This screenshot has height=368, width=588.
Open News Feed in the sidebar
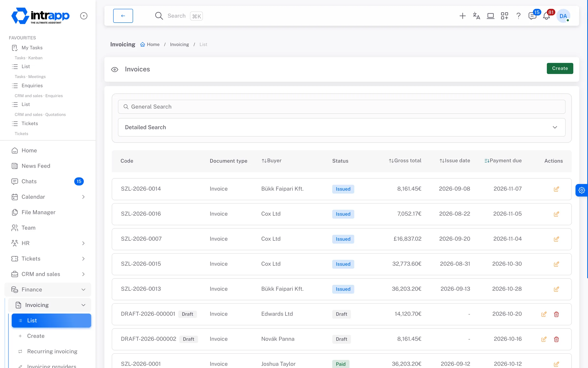(x=48, y=166)
